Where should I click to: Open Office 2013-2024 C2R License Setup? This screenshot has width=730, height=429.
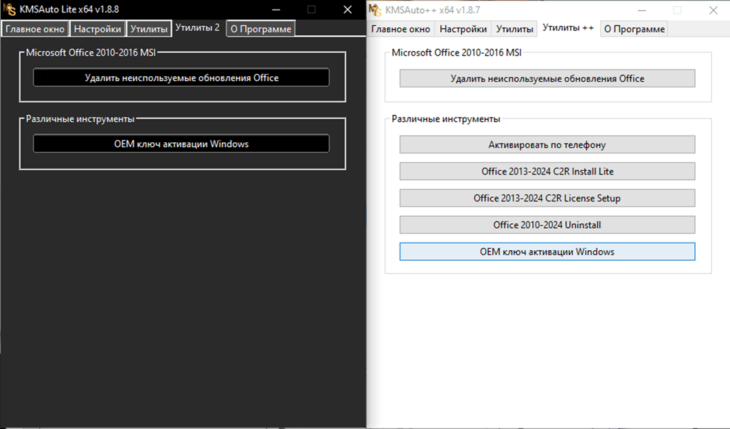[x=547, y=198]
